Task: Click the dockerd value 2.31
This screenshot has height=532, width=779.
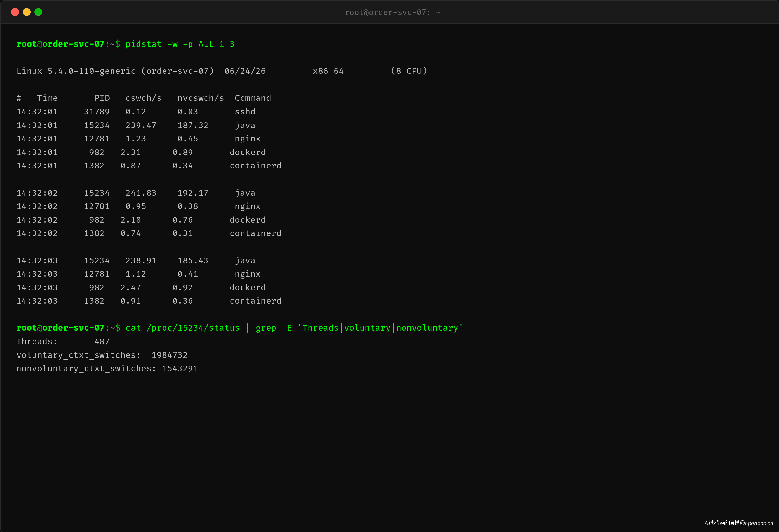Action: 131,153
